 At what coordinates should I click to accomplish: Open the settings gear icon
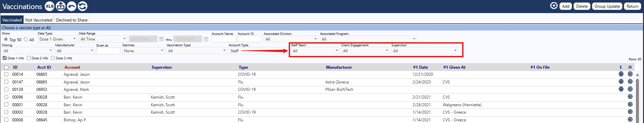coord(554,6)
